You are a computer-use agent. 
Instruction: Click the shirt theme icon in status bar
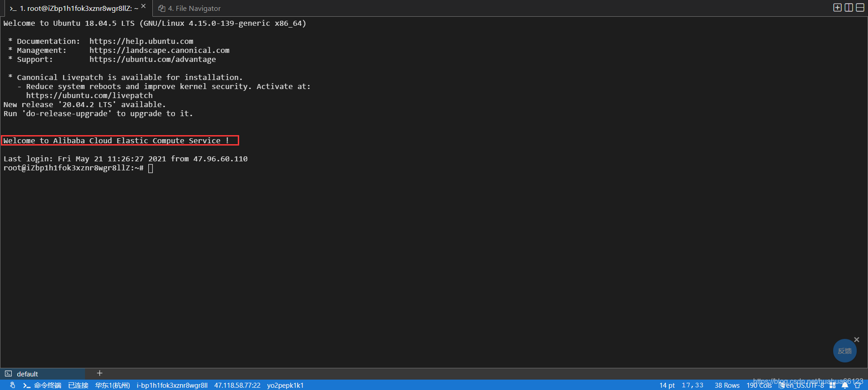coord(857,385)
